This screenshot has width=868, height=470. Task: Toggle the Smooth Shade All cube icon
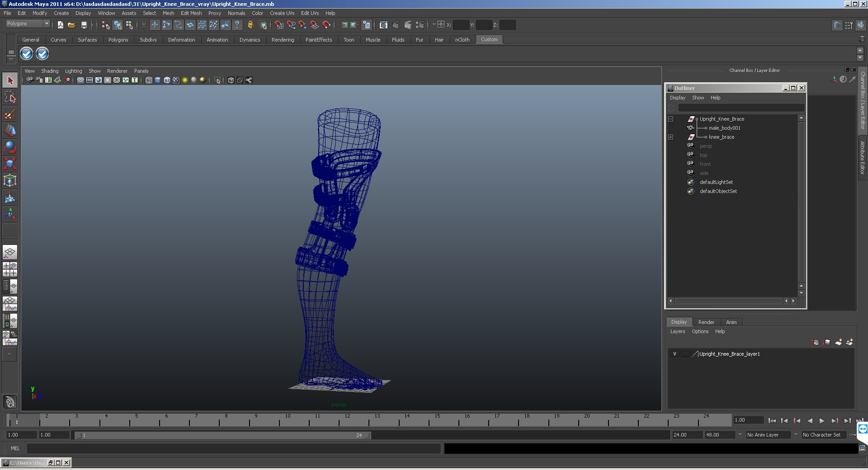[158, 80]
